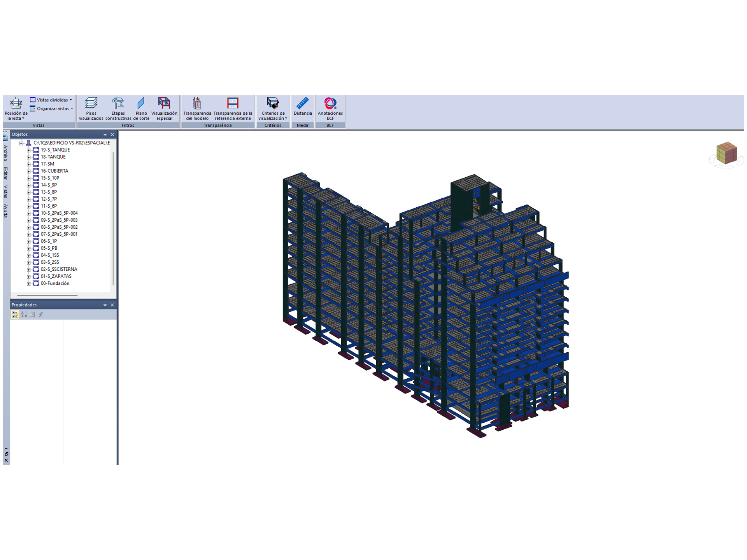Open Organizar vistas dropdown
The height and width of the screenshot is (560, 747).
(x=51, y=108)
